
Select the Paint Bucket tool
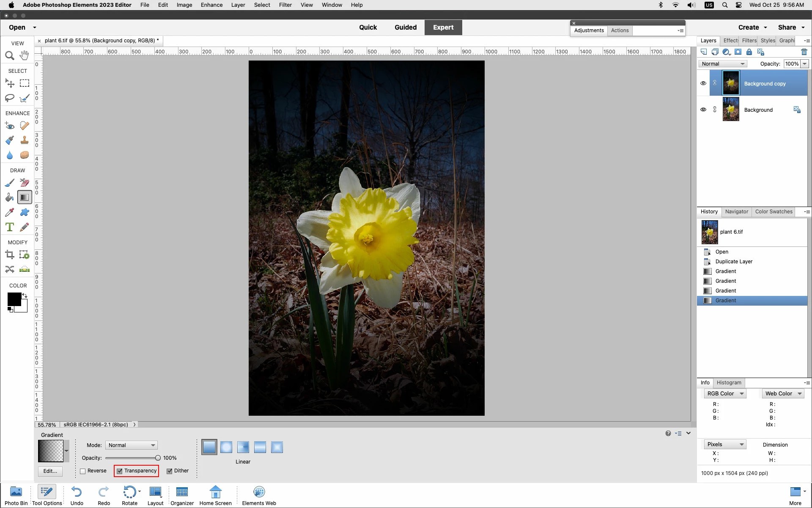[9, 197]
